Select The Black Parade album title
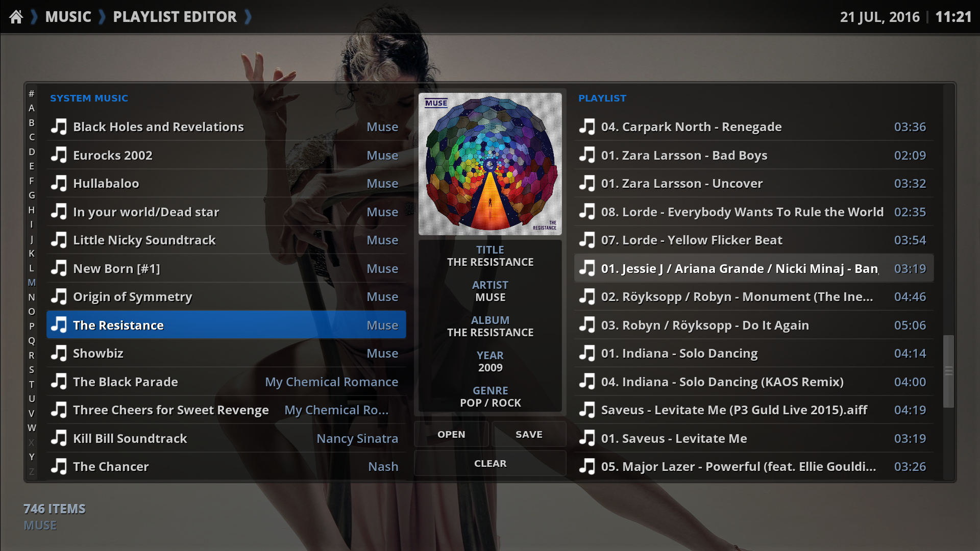Screen dimensions: 980x551 [x=126, y=382]
